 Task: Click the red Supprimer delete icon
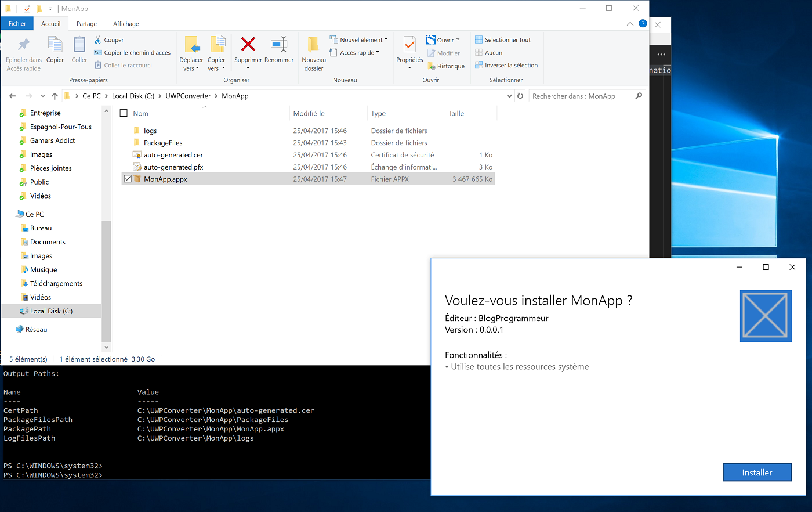[x=248, y=45]
